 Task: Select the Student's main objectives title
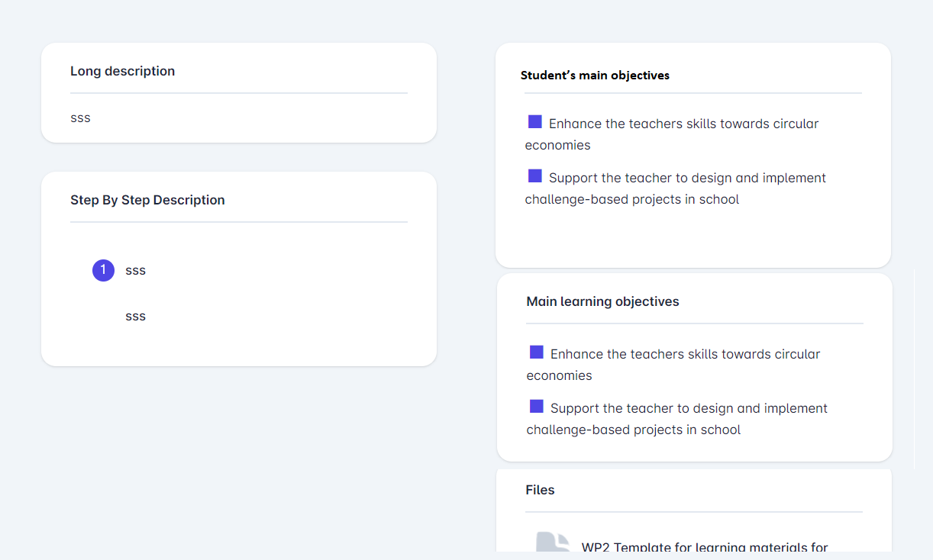(x=595, y=76)
